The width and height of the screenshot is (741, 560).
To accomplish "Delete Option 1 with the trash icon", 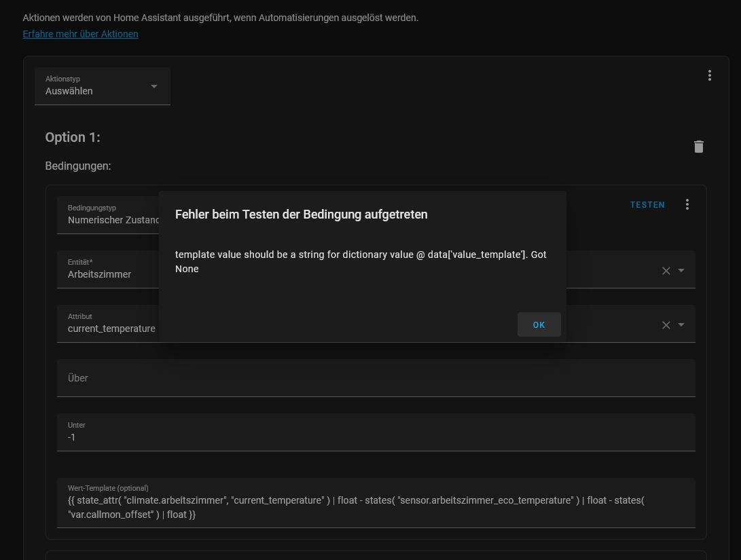I will click(x=698, y=147).
